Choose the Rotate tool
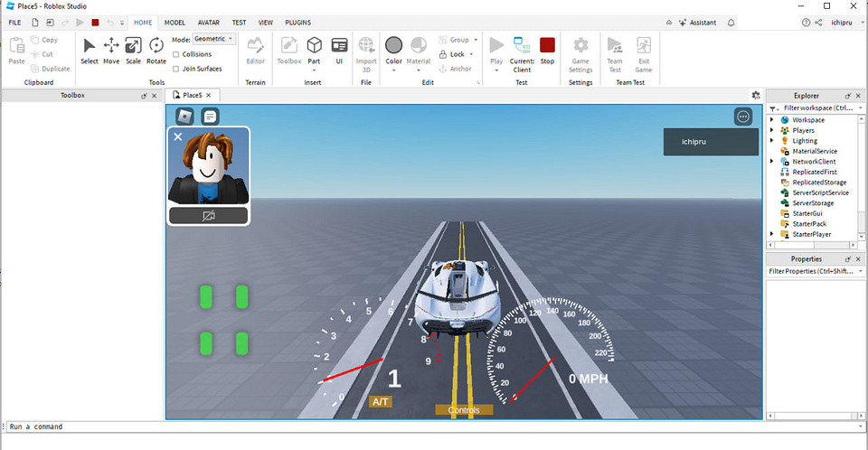The image size is (868, 450). [156, 50]
